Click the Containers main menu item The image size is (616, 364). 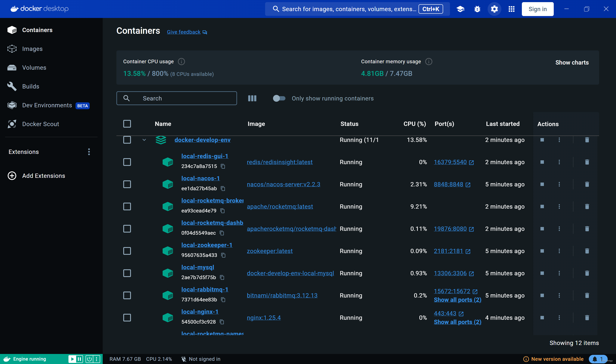pos(37,29)
